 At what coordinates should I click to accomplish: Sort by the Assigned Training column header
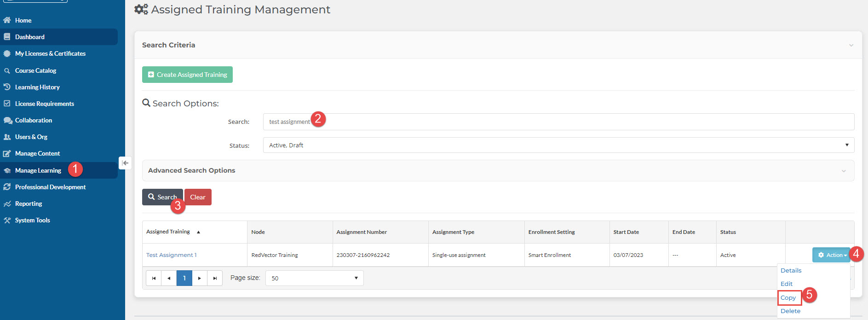tap(168, 232)
